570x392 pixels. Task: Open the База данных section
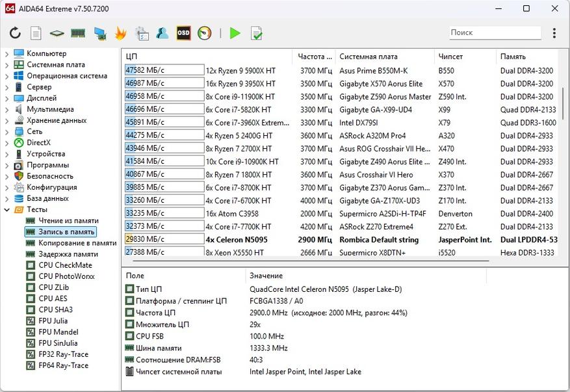(x=47, y=198)
